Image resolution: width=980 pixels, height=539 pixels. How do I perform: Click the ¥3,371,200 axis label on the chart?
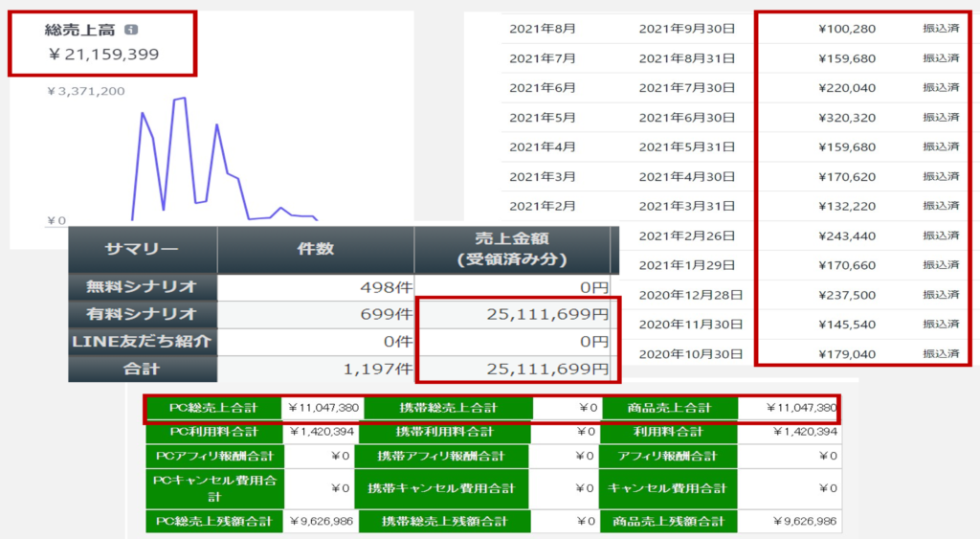(x=86, y=91)
